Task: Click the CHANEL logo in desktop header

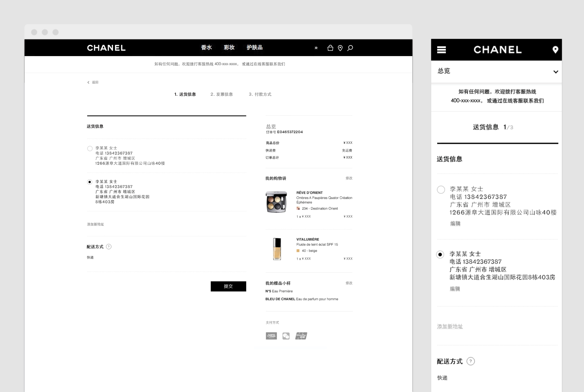Action: (x=106, y=48)
